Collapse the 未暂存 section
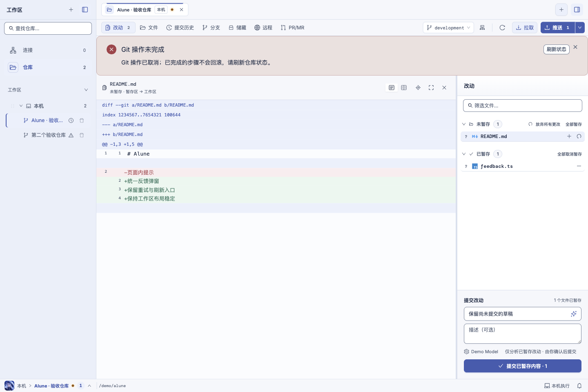Viewport: 588px width, 392px height. [x=464, y=124]
